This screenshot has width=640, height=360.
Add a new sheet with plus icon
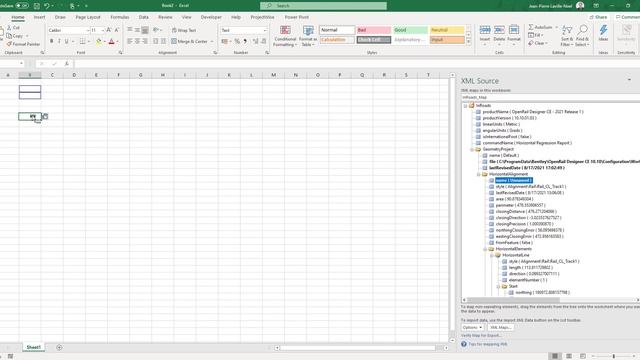coord(59,347)
